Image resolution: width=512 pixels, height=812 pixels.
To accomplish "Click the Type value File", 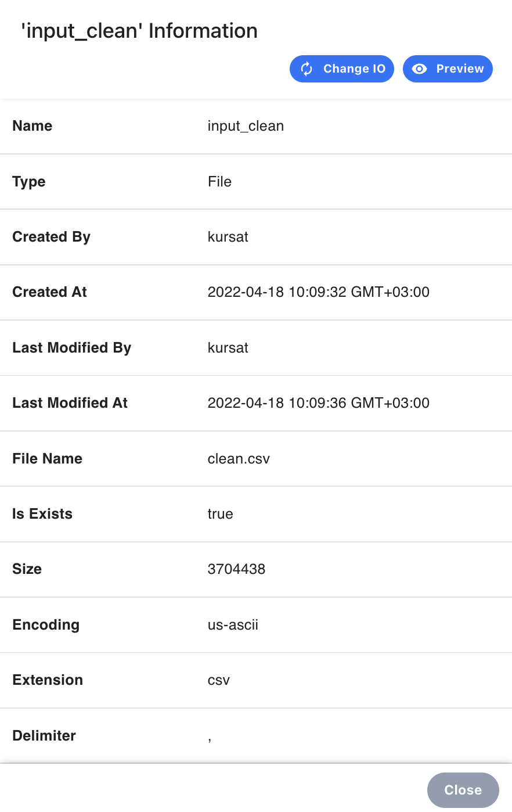I will coord(219,182).
